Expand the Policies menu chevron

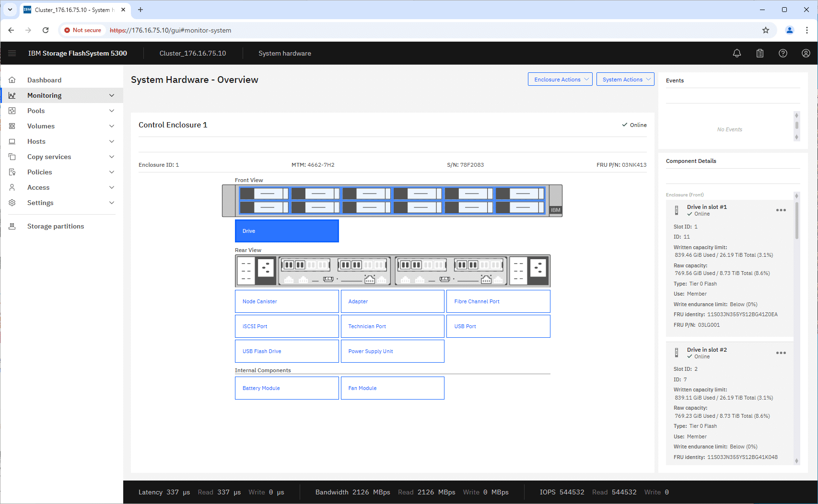coord(112,172)
